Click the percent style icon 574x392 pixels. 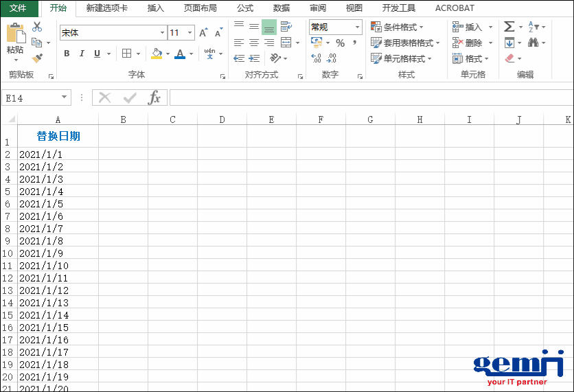pos(340,43)
